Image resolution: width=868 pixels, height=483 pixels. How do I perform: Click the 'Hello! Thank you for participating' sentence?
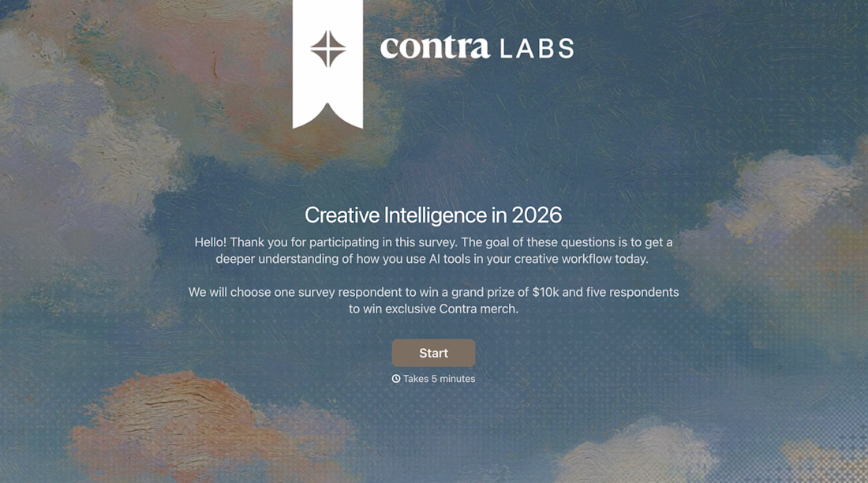(x=327, y=242)
